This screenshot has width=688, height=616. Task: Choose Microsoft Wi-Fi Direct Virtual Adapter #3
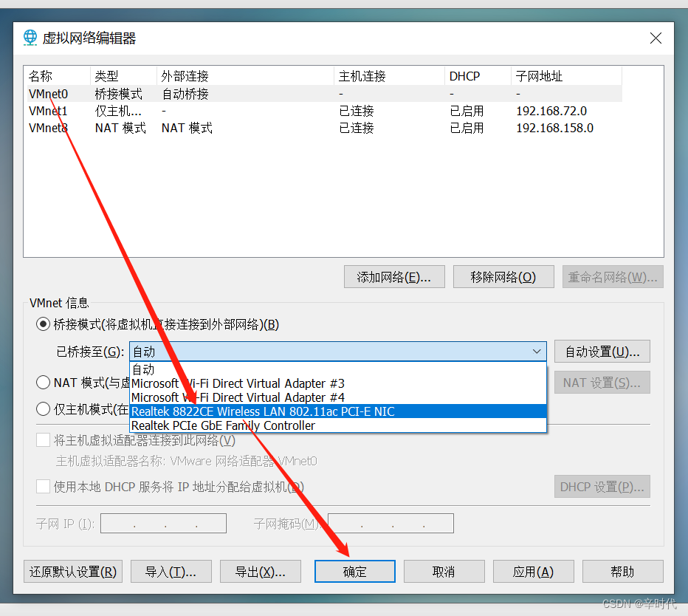(338, 383)
